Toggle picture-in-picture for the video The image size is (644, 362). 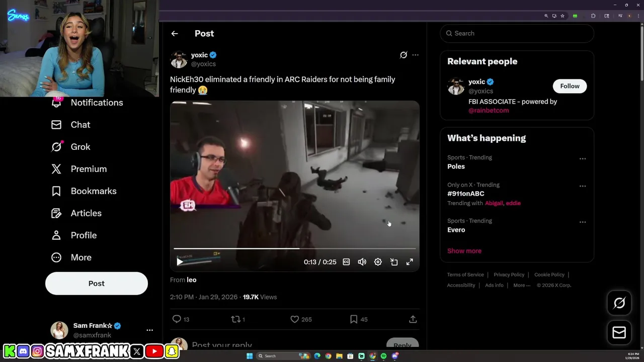[394, 262]
